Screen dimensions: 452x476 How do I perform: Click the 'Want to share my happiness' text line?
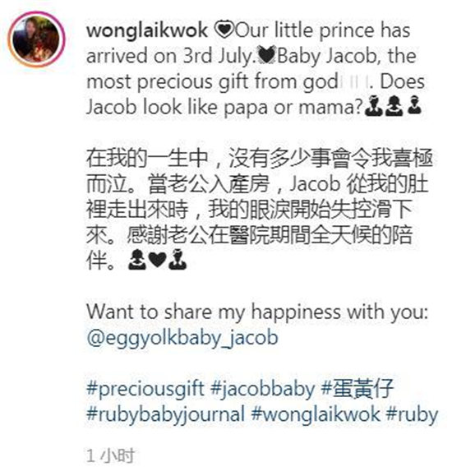257,312
